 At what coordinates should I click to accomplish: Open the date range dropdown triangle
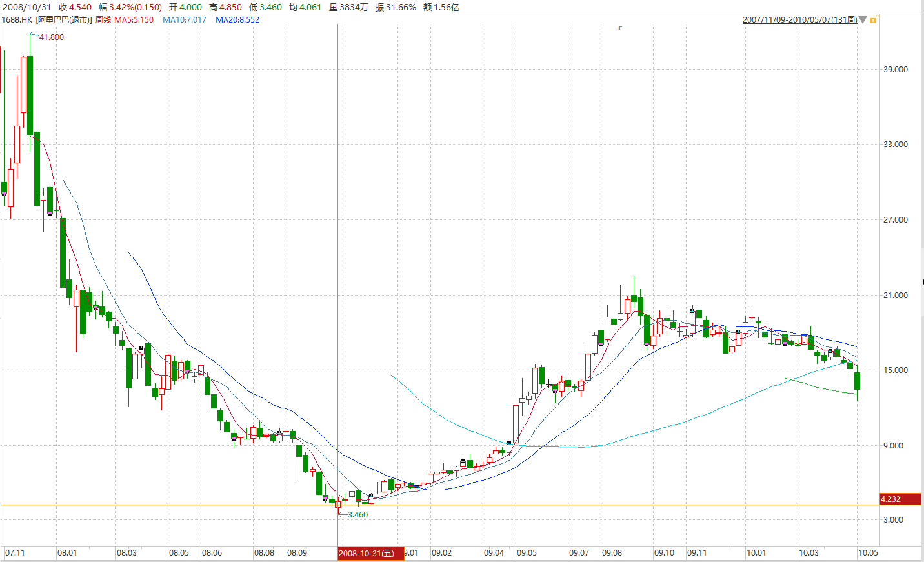point(863,20)
